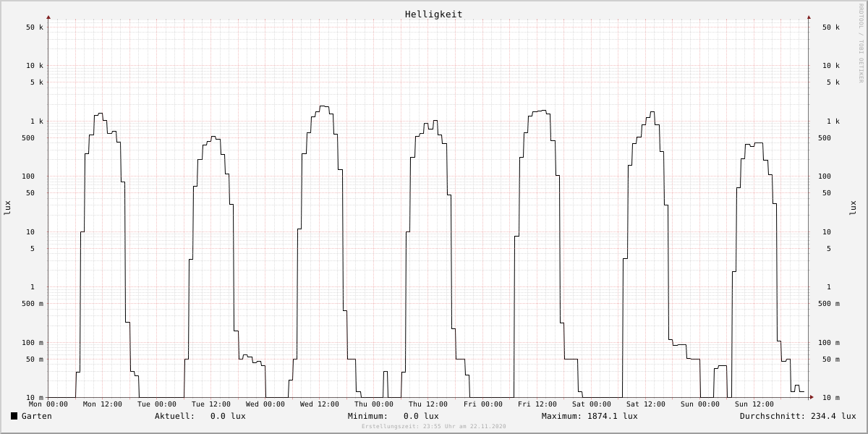Viewport: 868px width, 434px height.
Task: Click the 'Minimum: 0.0 lux' statistic
Action: [x=393, y=416]
